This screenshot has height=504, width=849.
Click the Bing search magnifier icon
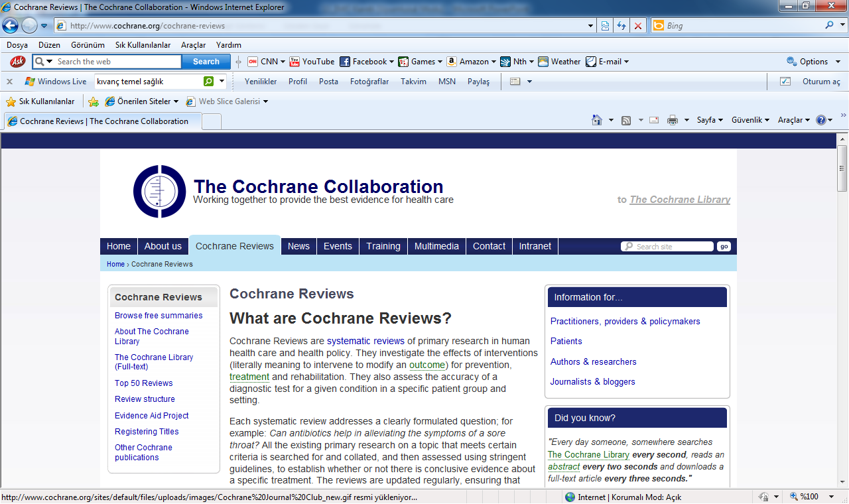pos(830,26)
